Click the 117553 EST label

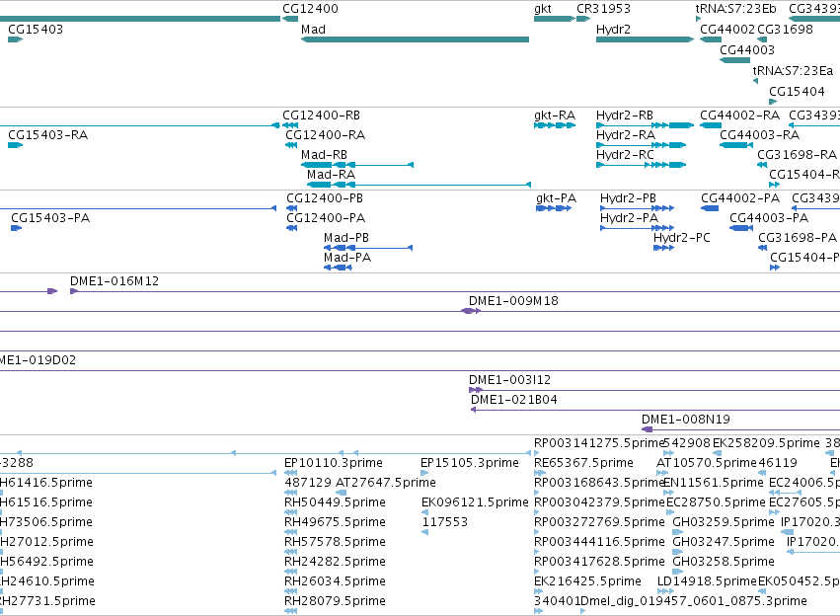[444, 522]
